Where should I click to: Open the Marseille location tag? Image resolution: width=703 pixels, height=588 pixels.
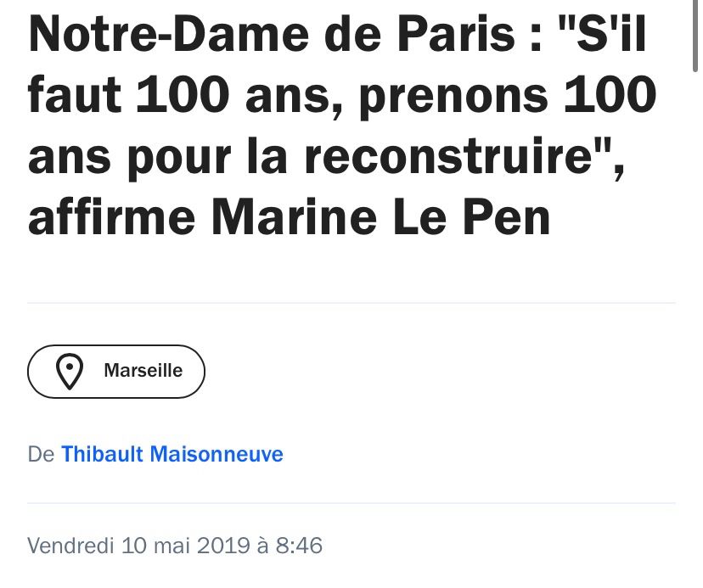(116, 372)
